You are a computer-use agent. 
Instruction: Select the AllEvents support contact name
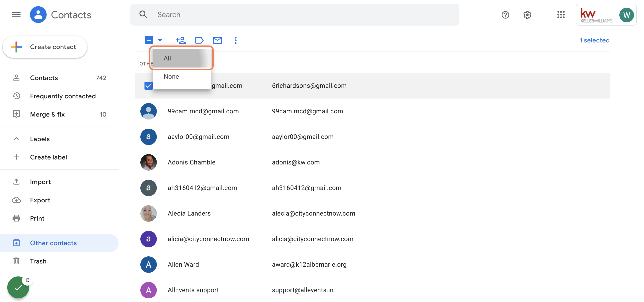(193, 290)
